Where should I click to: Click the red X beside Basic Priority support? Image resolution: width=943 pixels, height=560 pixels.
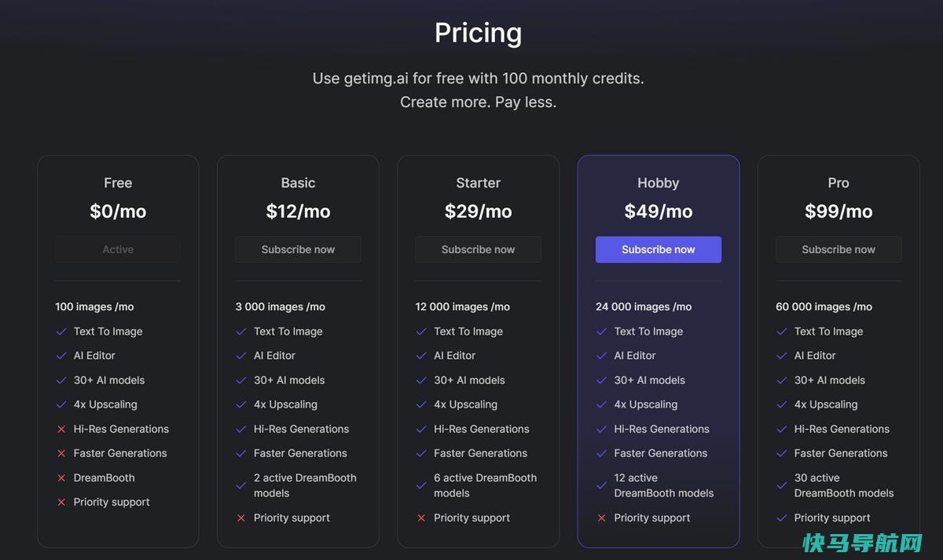[241, 518]
